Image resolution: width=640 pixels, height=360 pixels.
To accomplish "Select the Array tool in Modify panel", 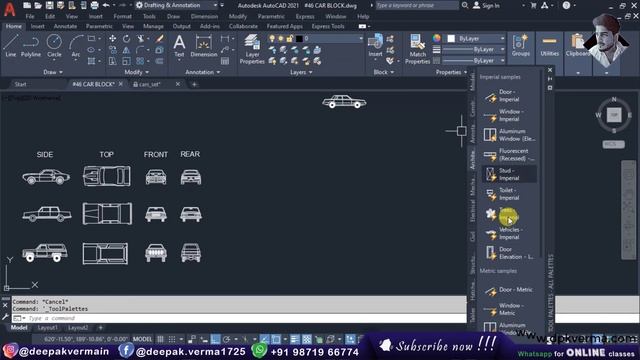I will coord(141,61).
